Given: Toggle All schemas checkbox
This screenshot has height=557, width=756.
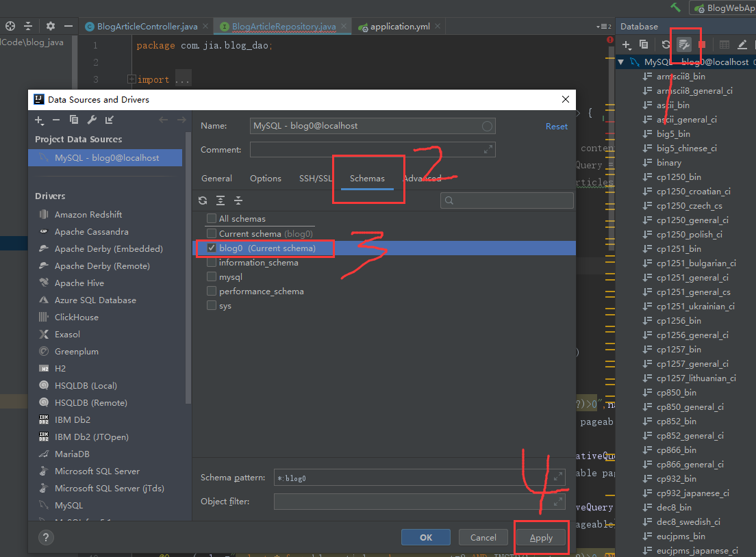Looking at the screenshot, I should point(211,219).
